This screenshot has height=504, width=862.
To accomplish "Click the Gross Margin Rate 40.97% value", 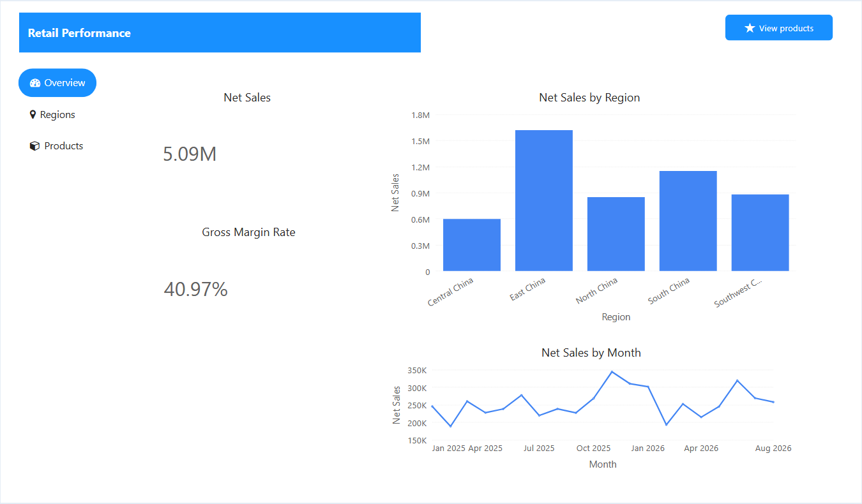I will tap(196, 290).
